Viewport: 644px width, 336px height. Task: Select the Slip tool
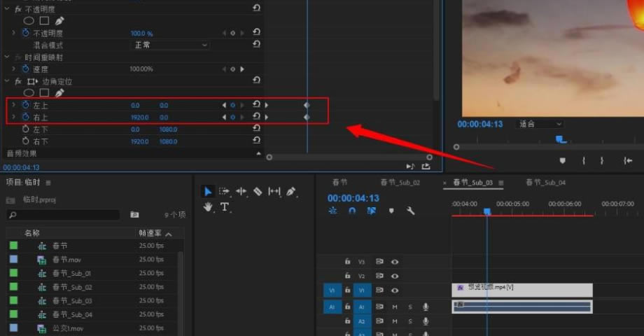coord(274,191)
